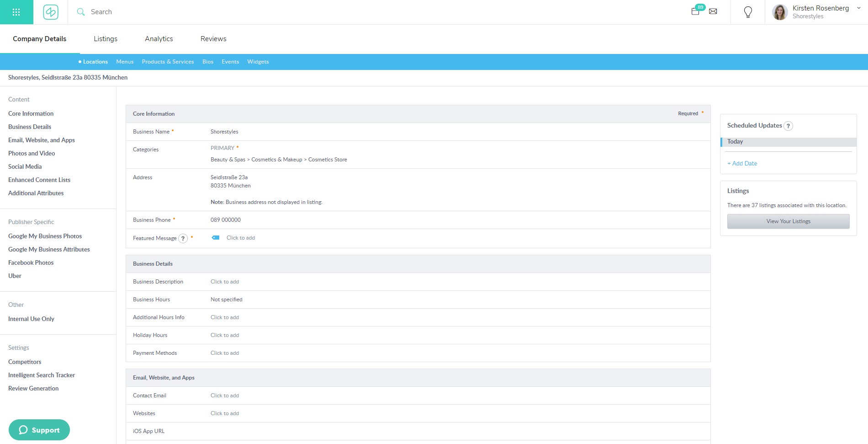Open Intelligent Search Tracker link

click(x=42, y=375)
